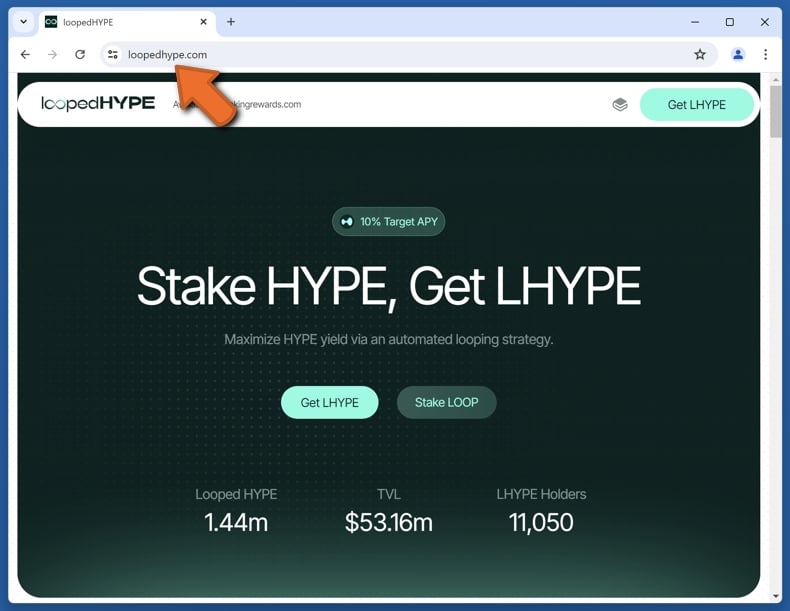Click 'Maximize HYPE yield' subtitle text
790x611 pixels.
(388, 340)
